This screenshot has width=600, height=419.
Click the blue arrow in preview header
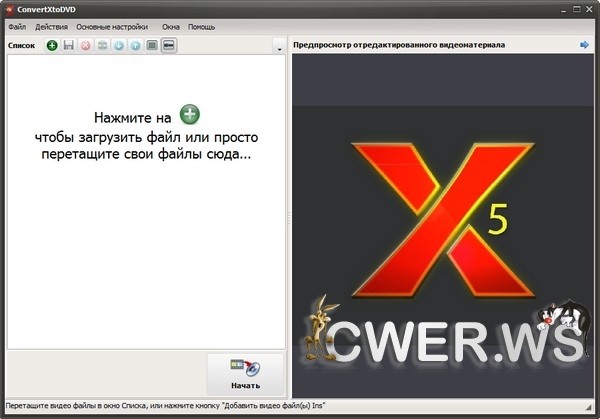(x=584, y=45)
